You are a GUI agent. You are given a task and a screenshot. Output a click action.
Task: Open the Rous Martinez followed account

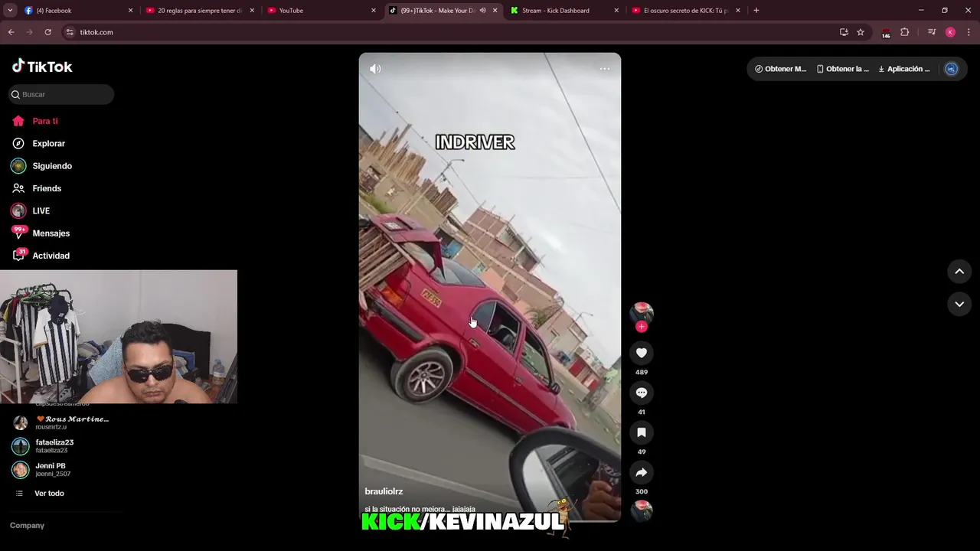[x=61, y=422]
